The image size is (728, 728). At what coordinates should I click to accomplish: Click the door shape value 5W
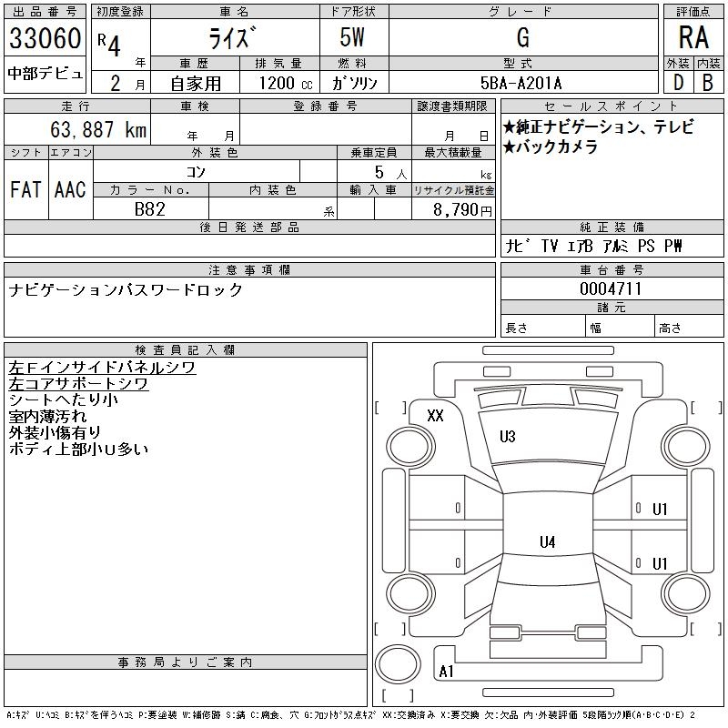pyautogui.click(x=352, y=37)
